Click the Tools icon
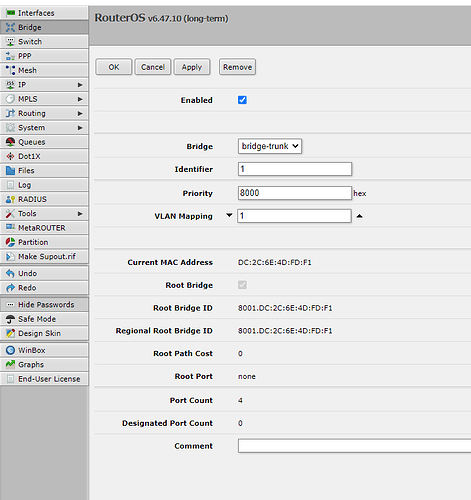The width and height of the screenshot is (471, 500). [10, 214]
